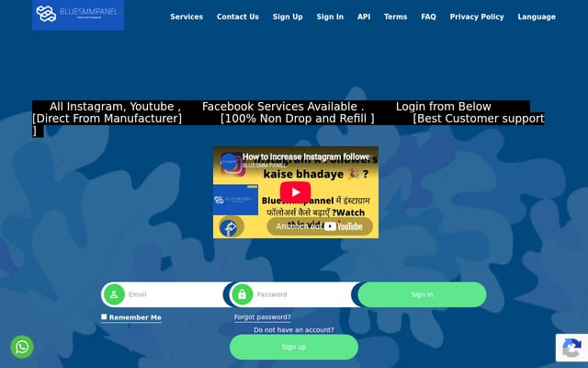Click the green Sign up button
The height and width of the screenshot is (368, 588).
point(294,347)
